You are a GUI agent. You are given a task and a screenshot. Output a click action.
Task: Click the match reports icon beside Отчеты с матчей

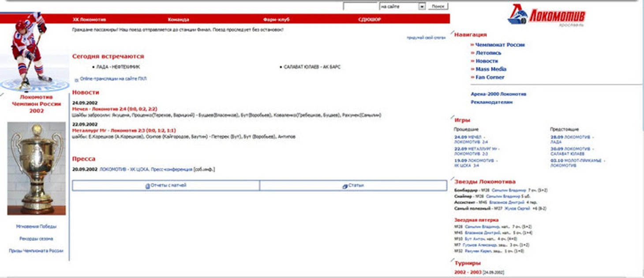148,186
